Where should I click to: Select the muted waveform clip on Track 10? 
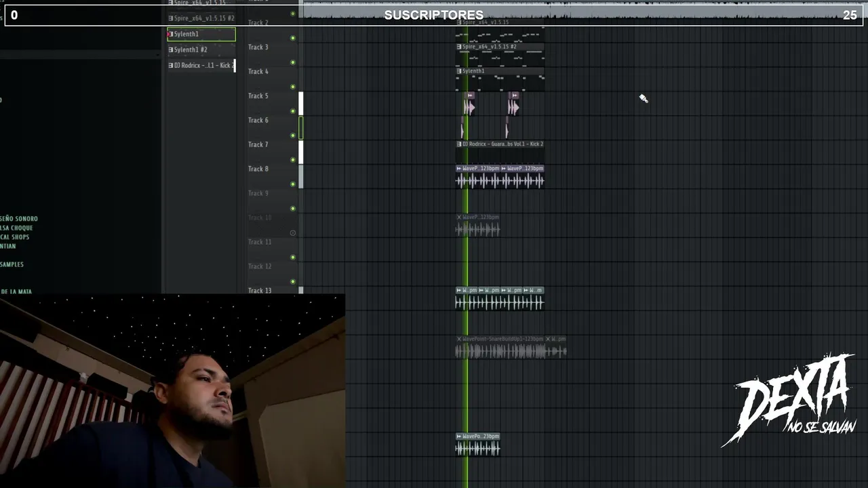coord(477,230)
